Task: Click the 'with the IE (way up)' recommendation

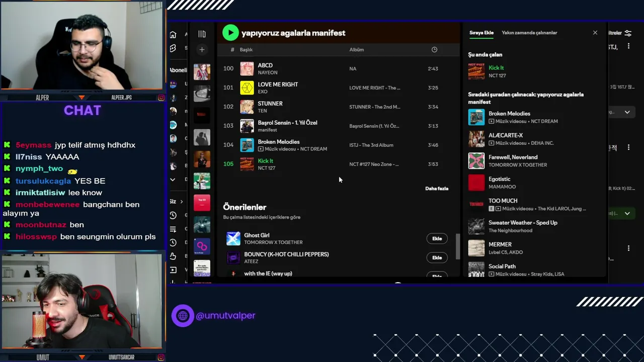Action: coord(268,274)
